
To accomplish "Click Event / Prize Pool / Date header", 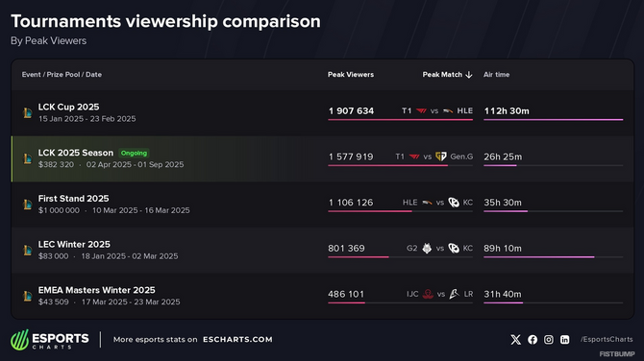I will pos(62,75).
